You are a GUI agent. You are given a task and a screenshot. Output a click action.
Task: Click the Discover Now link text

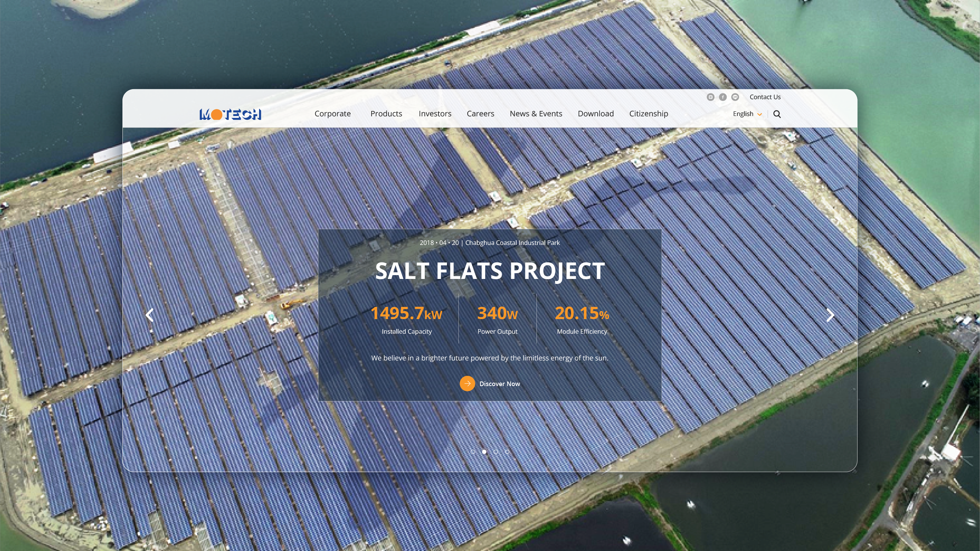[500, 384]
